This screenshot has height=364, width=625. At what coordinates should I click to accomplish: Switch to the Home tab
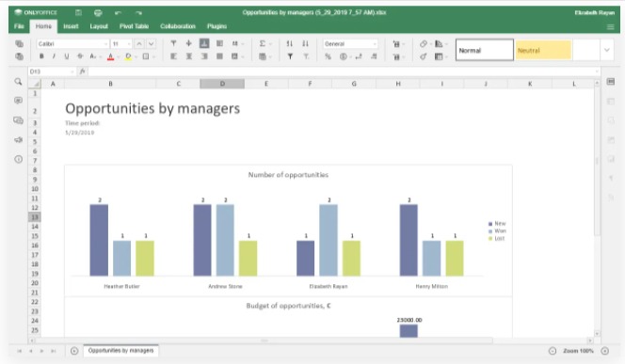[x=43, y=26]
